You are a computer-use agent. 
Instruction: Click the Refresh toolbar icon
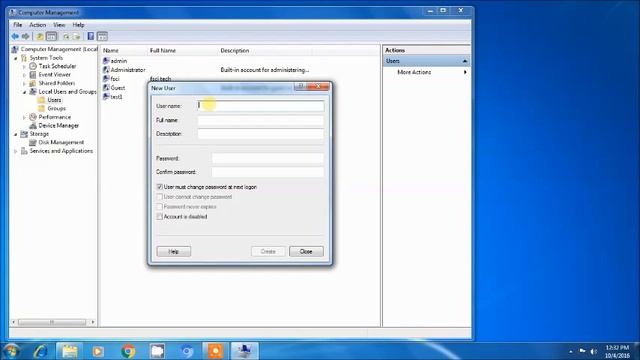[66, 36]
